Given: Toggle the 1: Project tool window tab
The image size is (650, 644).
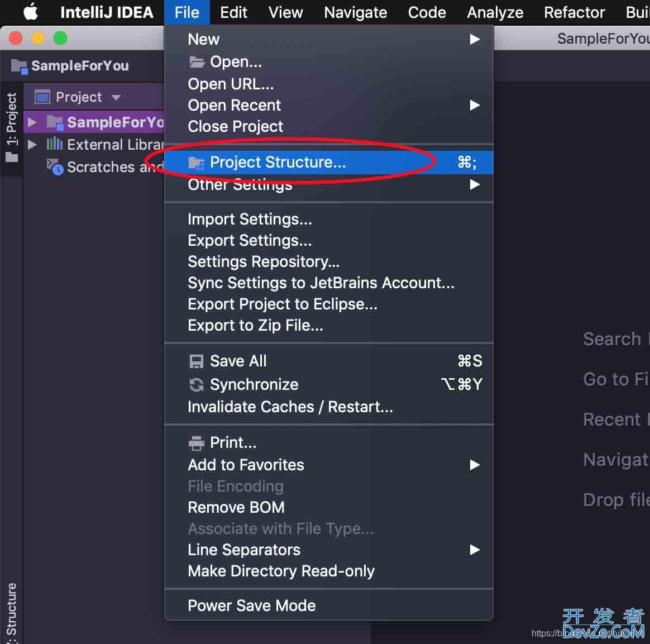Looking at the screenshot, I should coord(12,128).
